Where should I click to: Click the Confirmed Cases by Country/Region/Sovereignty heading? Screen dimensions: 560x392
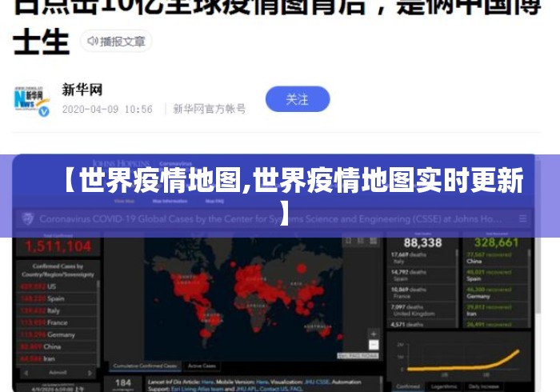[x=58, y=270]
